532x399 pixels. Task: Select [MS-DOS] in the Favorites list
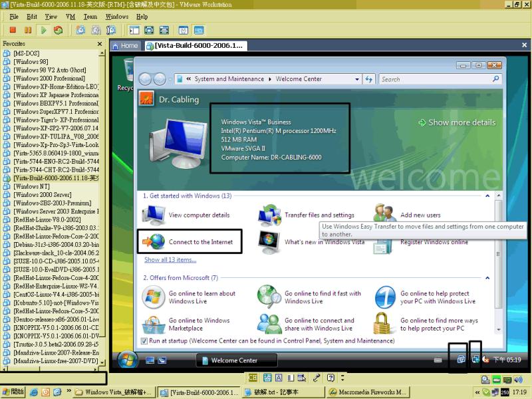coord(27,54)
